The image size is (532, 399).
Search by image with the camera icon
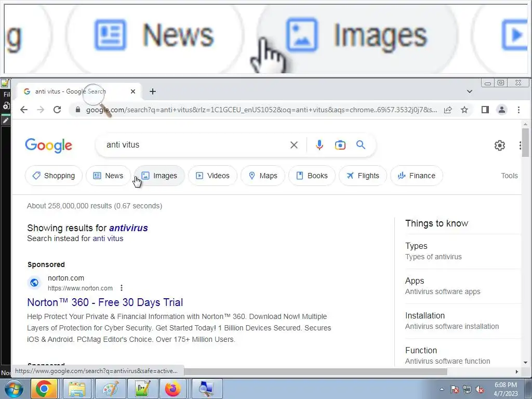point(340,145)
